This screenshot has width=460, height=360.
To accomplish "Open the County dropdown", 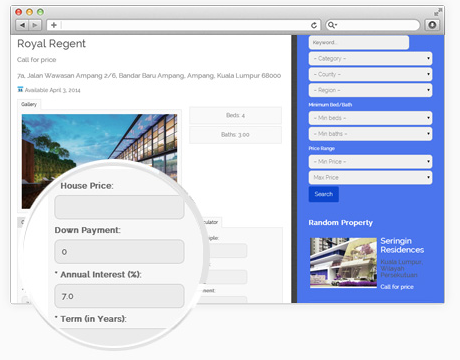I will click(370, 74).
